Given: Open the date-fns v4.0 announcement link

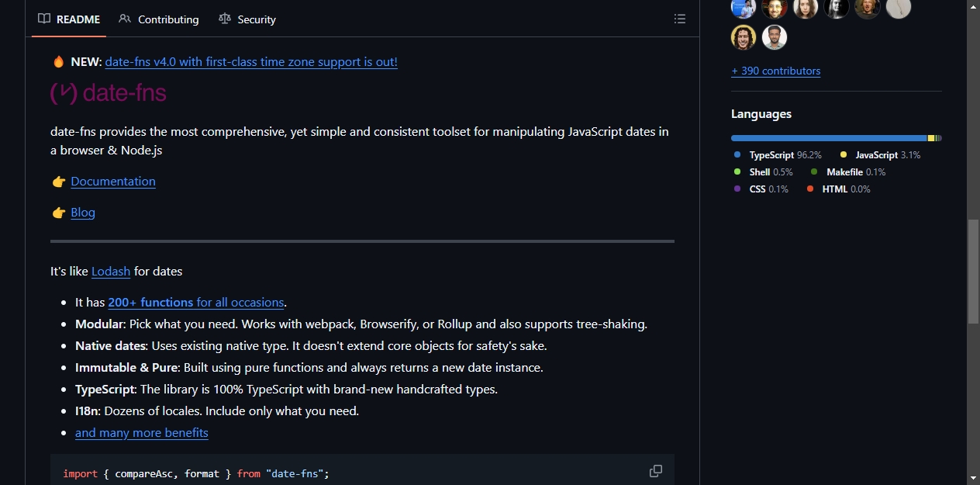Looking at the screenshot, I should coord(251,61).
